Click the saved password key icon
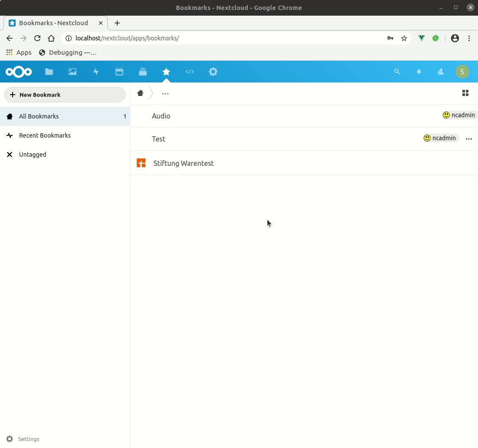 390,38
